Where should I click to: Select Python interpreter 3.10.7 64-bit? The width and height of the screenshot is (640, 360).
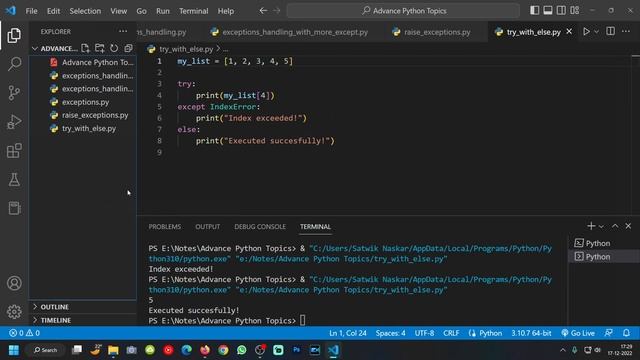[531, 333]
